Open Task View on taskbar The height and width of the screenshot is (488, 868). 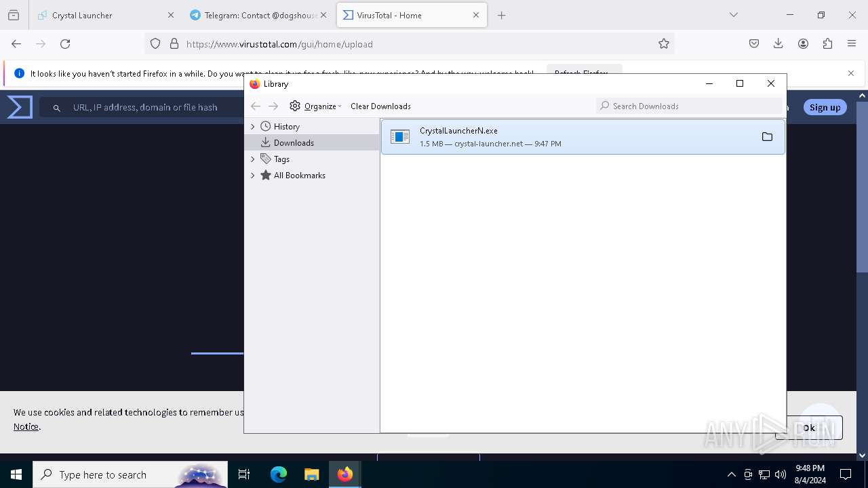point(244,474)
